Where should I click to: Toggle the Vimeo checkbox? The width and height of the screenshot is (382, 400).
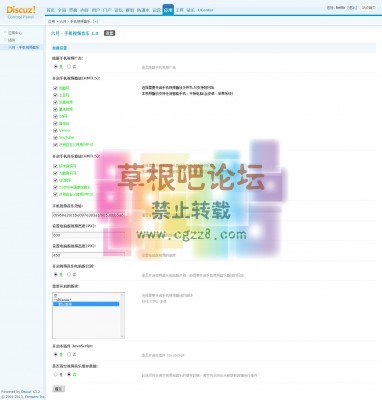(55, 130)
